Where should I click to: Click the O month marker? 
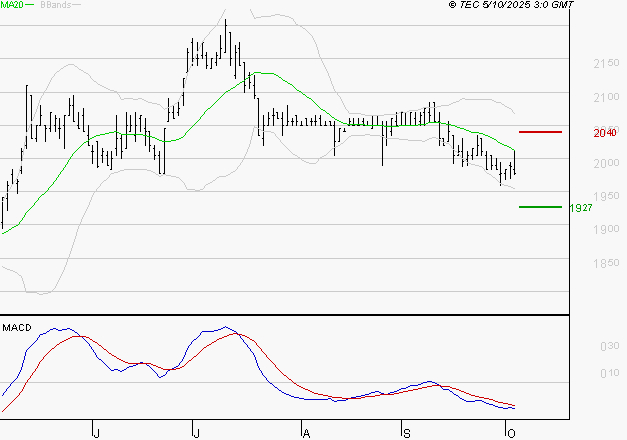coord(511,433)
